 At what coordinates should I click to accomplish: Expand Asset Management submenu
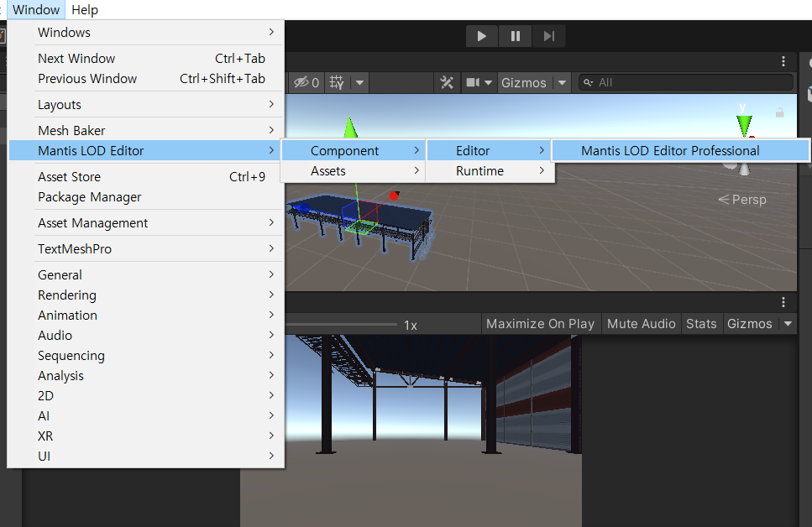click(x=145, y=222)
